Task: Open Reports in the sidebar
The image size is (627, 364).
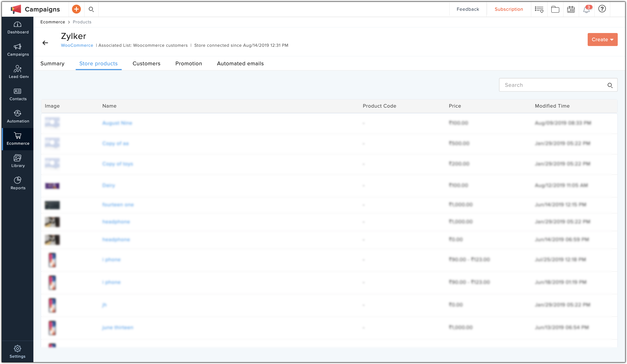Action: 18,183
